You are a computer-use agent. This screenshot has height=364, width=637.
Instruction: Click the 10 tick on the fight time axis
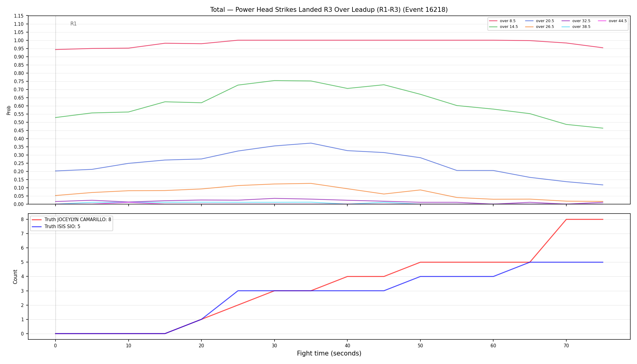point(128,345)
